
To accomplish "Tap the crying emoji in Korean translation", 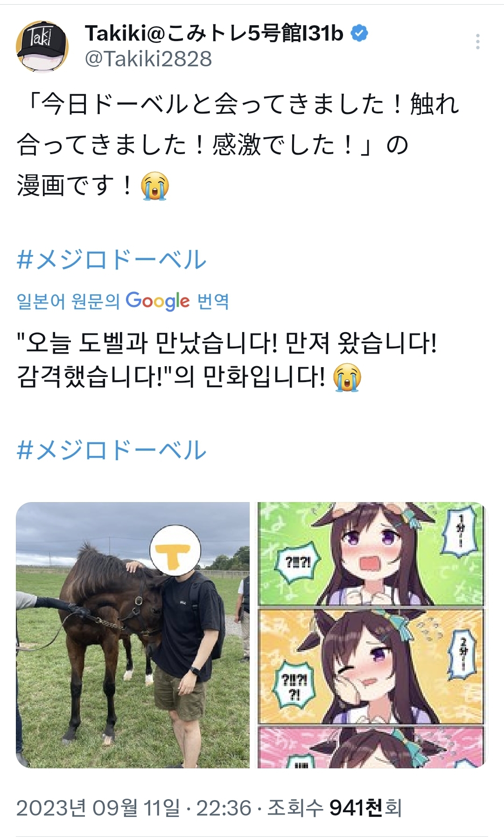I will click(347, 377).
